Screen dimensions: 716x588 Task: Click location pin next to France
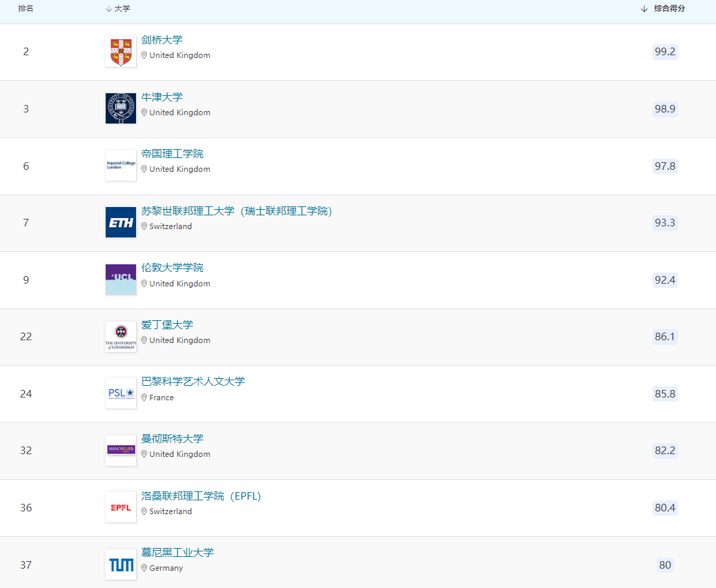(x=144, y=398)
